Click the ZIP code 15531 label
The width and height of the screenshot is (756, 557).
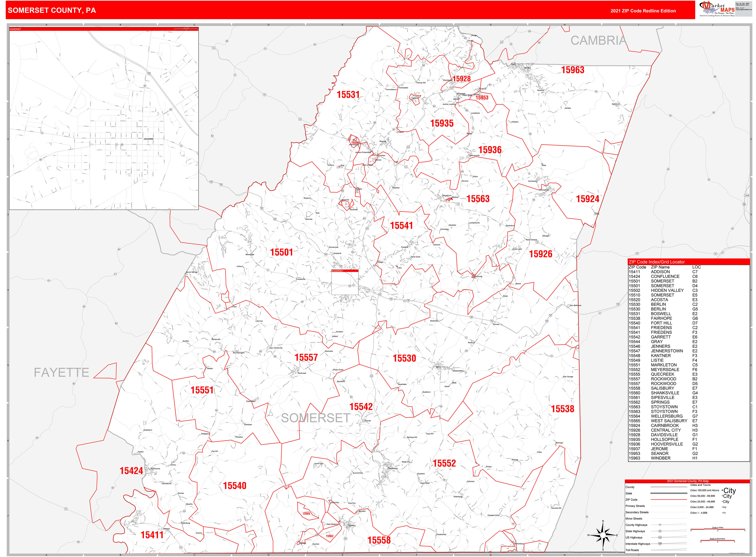point(348,94)
